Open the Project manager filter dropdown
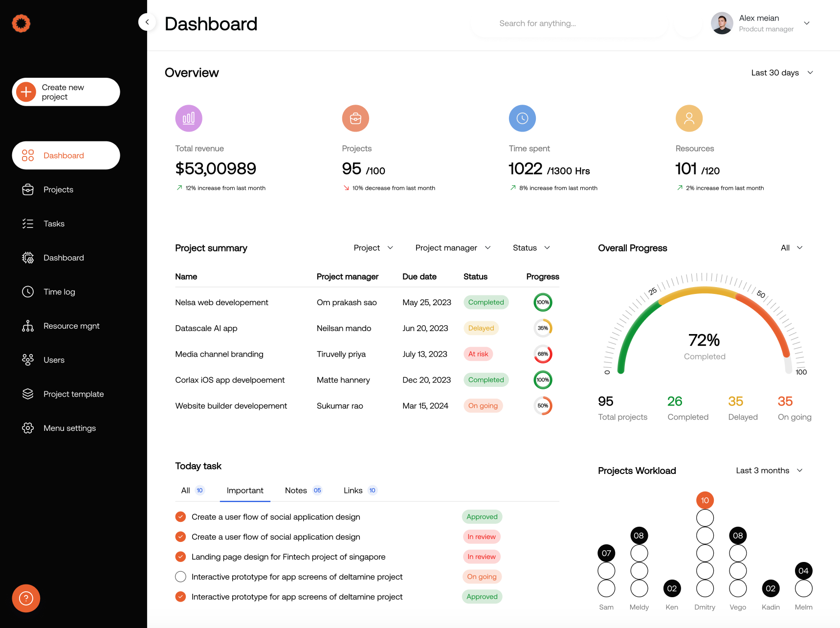The width and height of the screenshot is (840, 628). click(453, 248)
